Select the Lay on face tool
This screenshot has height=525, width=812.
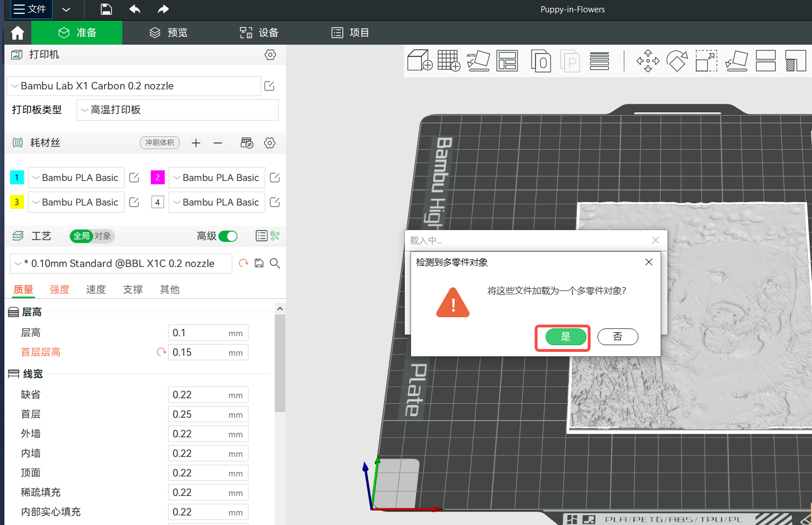[737, 60]
